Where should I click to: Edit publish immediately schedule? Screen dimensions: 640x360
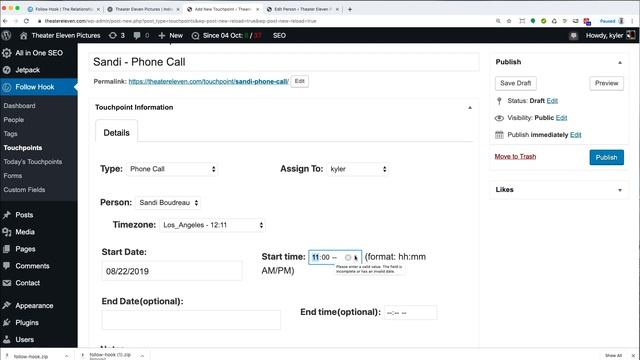tap(576, 135)
